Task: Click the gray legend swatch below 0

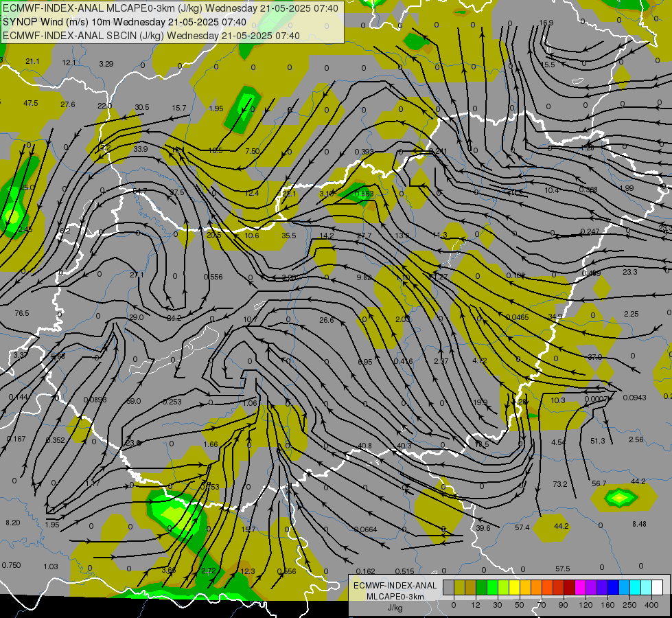Action: pos(448,587)
